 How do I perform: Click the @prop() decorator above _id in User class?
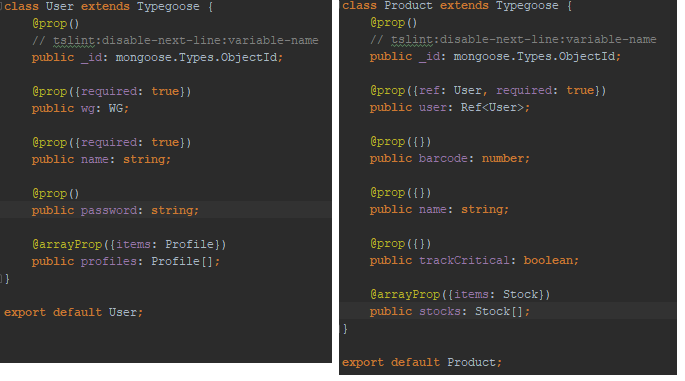pos(55,23)
